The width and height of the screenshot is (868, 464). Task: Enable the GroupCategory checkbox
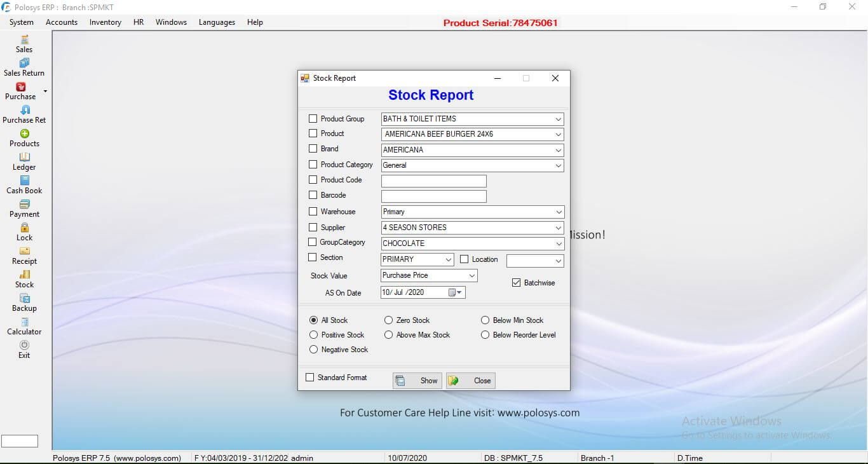click(312, 242)
